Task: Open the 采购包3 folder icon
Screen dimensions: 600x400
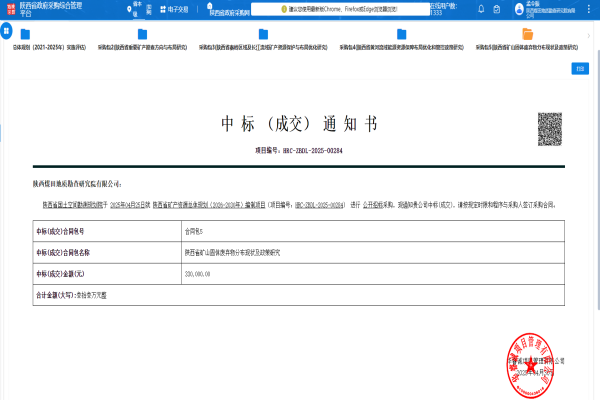Action: click(263, 34)
